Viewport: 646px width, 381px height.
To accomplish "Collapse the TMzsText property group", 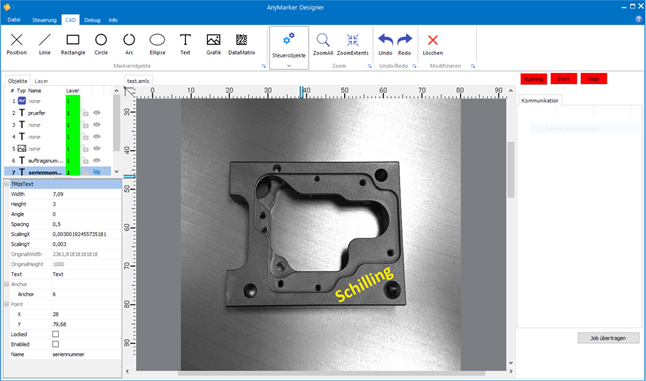I will click(x=7, y=184).
